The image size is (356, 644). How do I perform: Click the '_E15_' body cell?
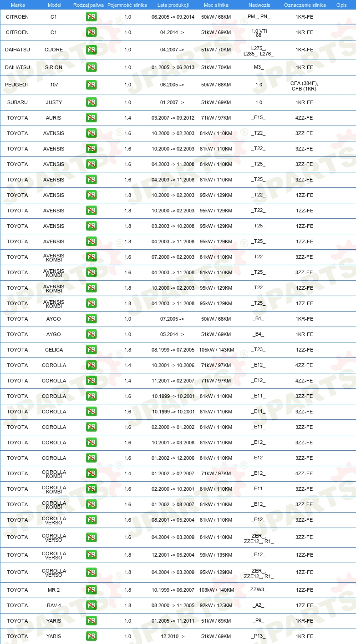pos(259,118)
